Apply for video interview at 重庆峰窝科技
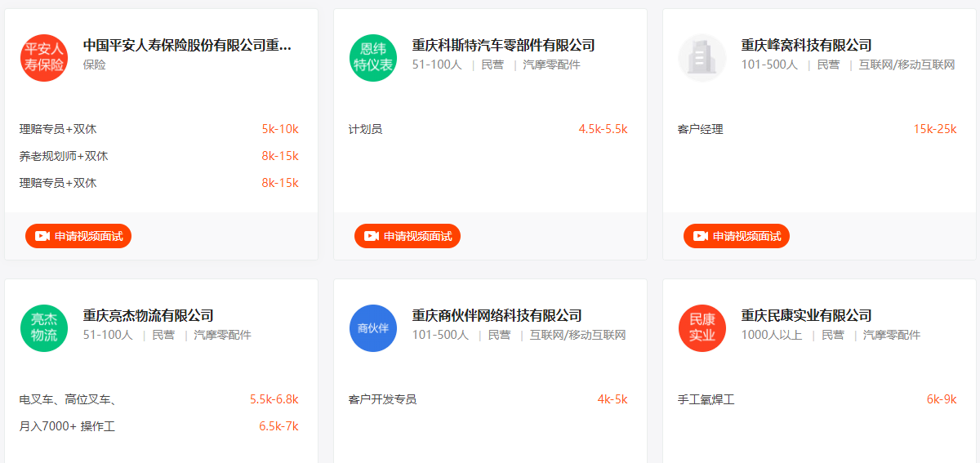This screenshot has width=980, height=463. click(737, 236)
